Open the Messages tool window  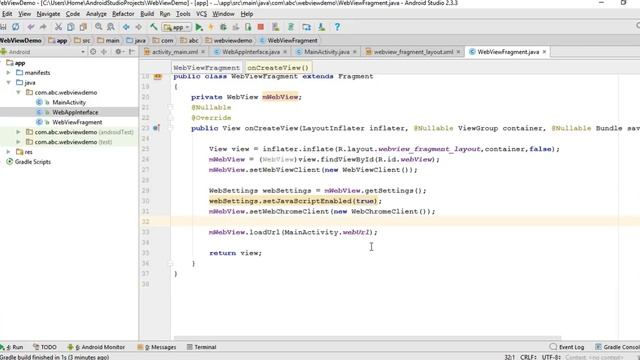pyautogui.click(x=157, y=347)
